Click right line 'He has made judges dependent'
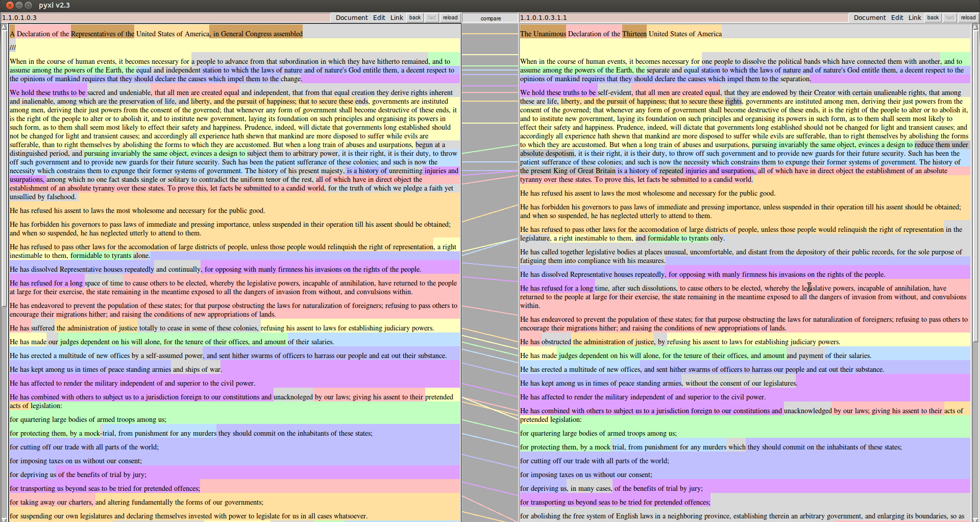Viewport: 980px width, 522px height. 696,356
